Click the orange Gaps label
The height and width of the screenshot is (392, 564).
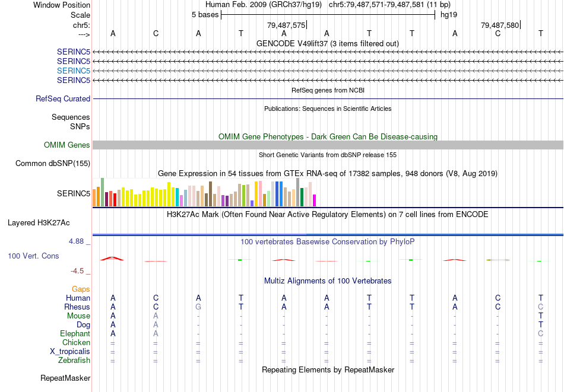pyautogui.click(x=81, y=289)
